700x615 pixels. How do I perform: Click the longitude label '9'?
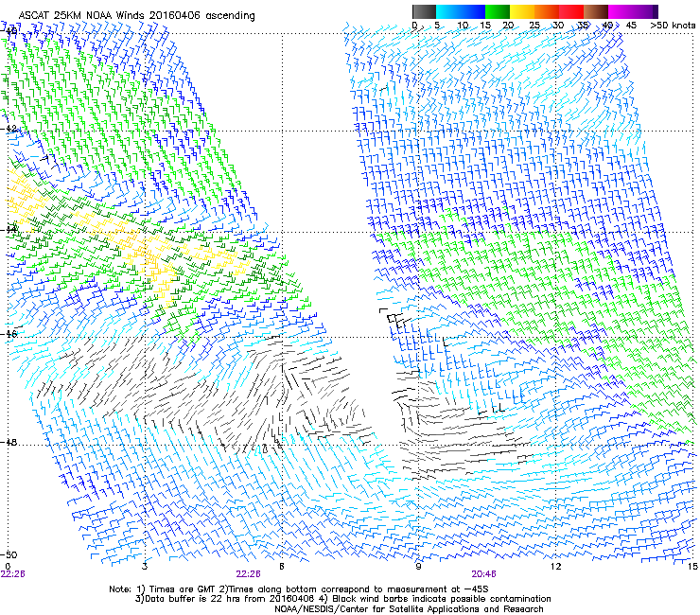[418, 566]
